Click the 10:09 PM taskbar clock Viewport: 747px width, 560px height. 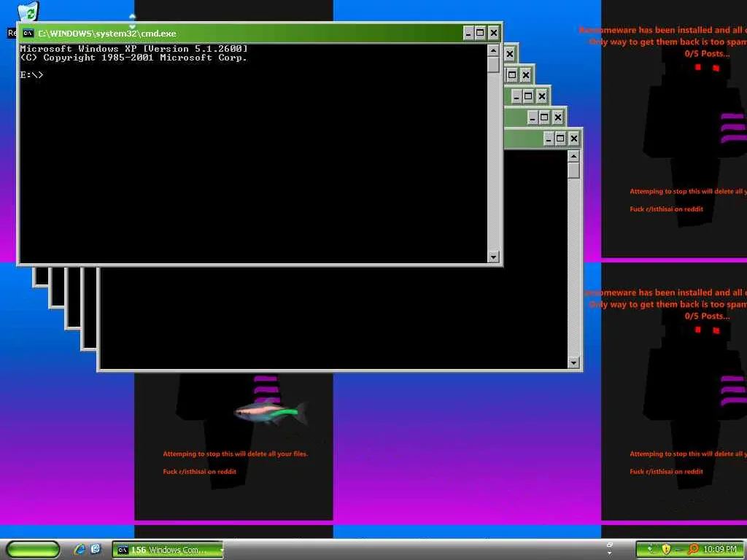pos(720,550)
